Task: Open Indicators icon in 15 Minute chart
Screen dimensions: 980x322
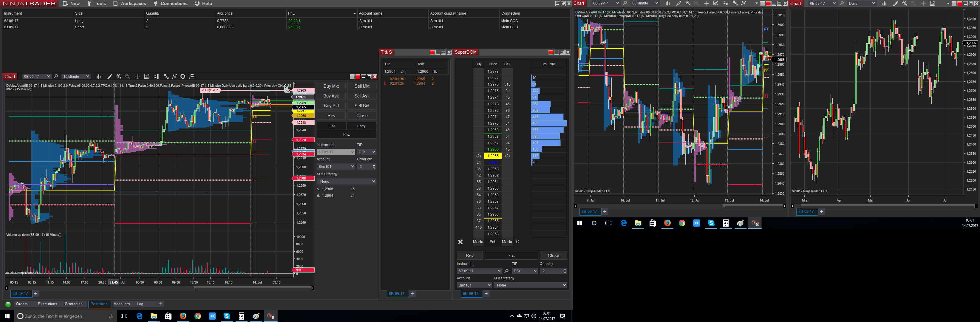Action: coord(166,76)
